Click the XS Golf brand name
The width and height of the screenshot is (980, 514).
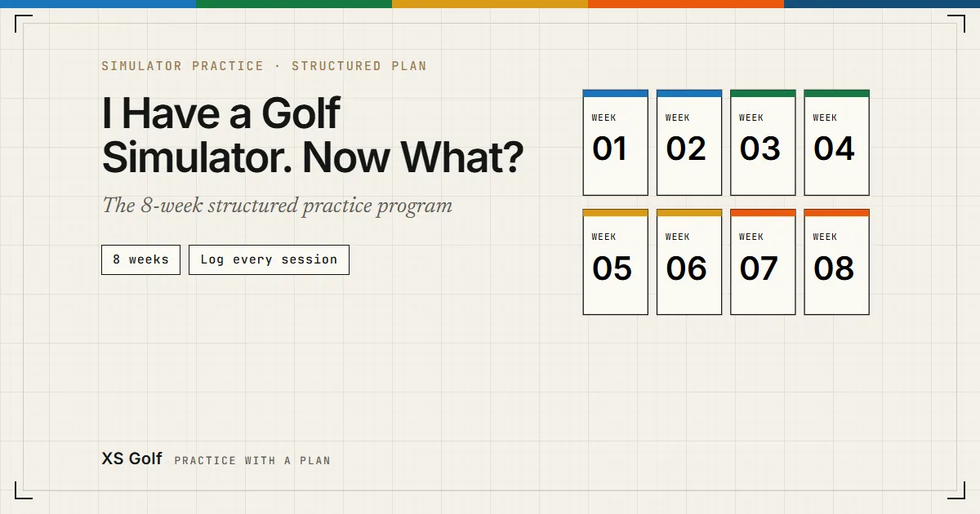(x=131, y=459)
